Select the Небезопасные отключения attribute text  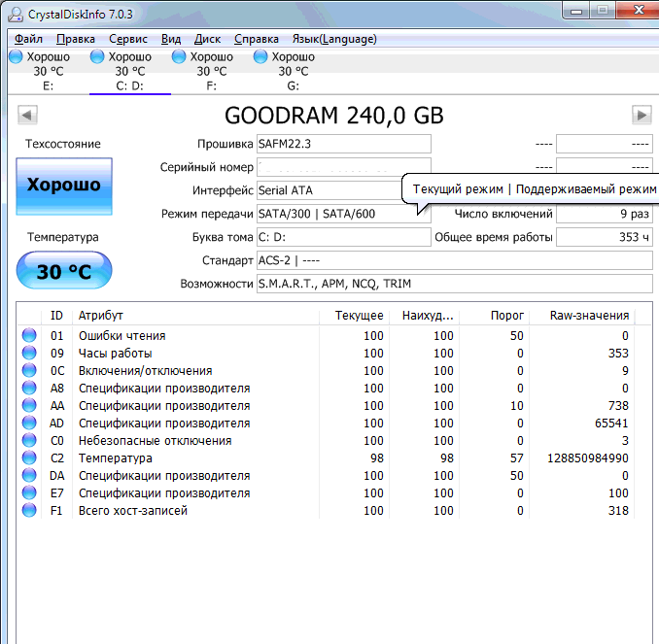click(156, 441)
